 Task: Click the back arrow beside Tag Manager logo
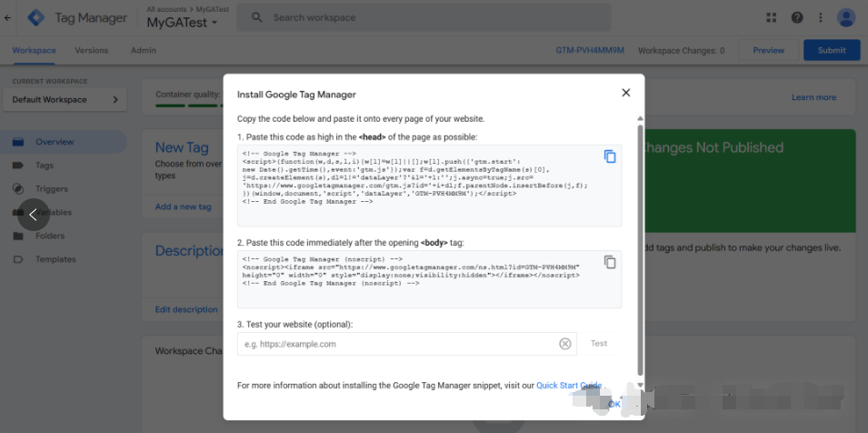7,17
